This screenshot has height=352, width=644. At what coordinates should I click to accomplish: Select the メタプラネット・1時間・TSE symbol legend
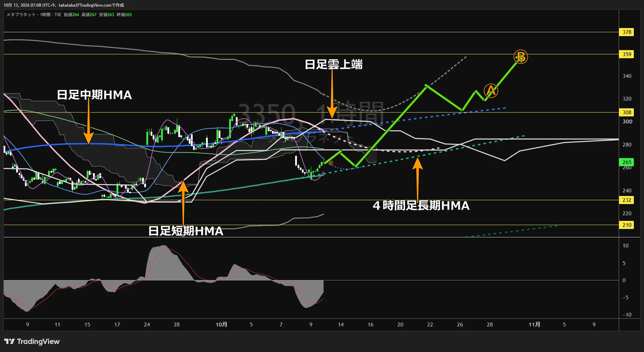click(x=34, y=15)
